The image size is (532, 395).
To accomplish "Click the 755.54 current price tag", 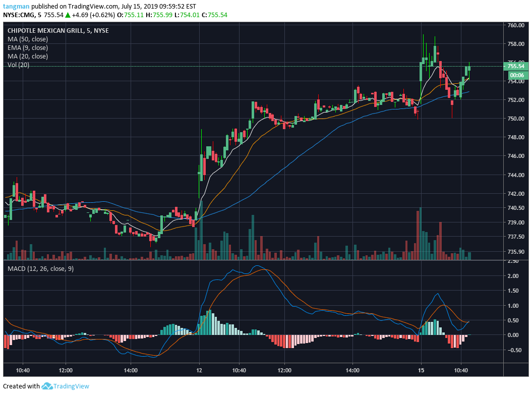I will click(516, 66).
